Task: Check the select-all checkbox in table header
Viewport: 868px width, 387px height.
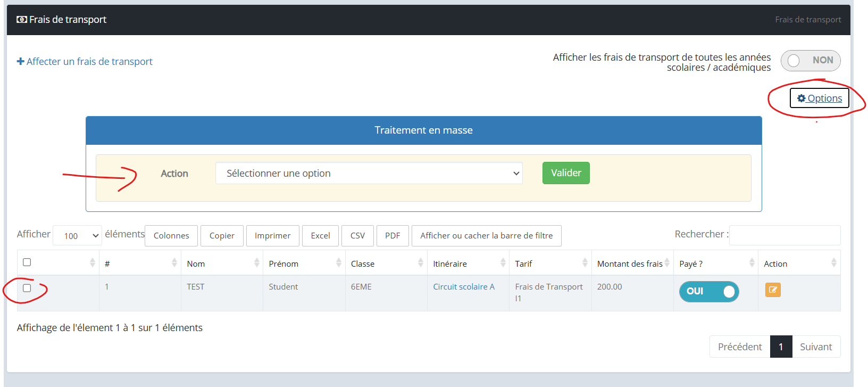Action: [x=27, y=262]
